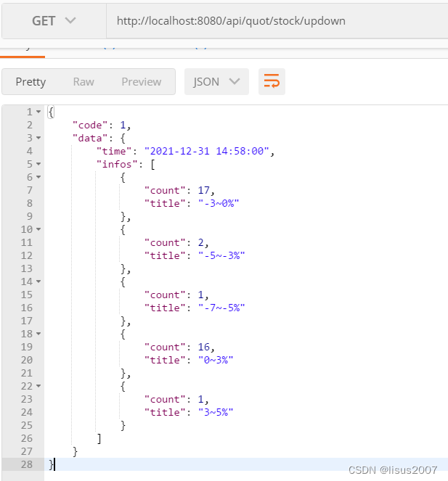Click the count value 2 on line 11
Image resolution: width=448 pixels, height=481 pixels.
tap(200, 242)
